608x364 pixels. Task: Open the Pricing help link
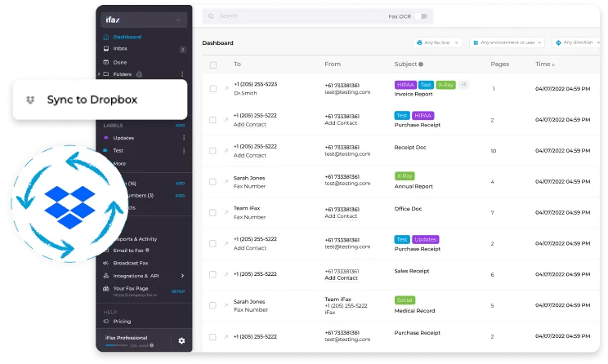pyautogui.click(x=122, y=322)
